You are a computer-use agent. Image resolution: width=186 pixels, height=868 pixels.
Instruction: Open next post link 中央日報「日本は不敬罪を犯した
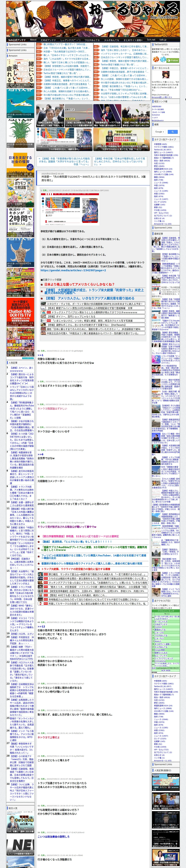(120, 161)
